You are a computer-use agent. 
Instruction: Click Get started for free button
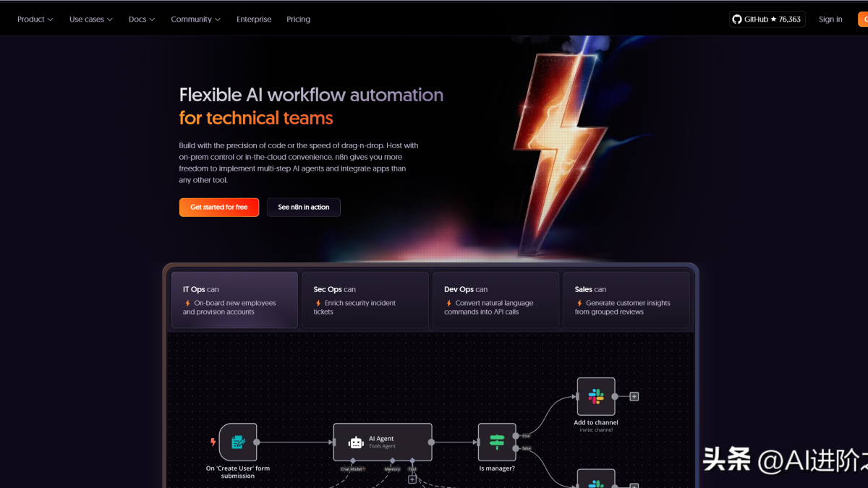pyautogui.click(x=219, y=207)
